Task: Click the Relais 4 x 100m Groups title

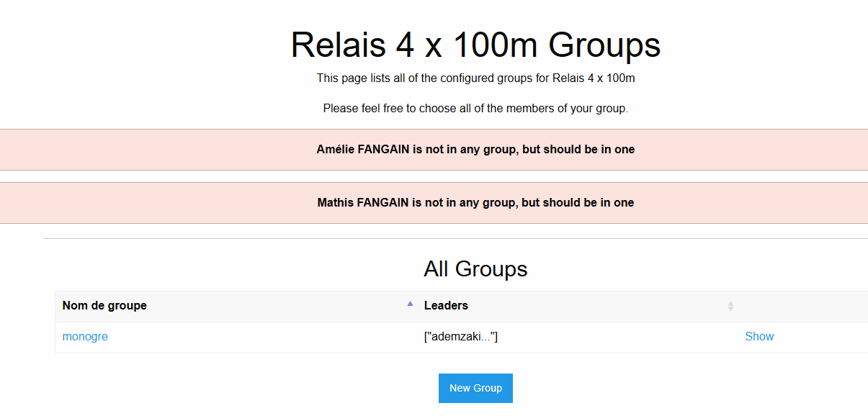Action: point(475,45)
